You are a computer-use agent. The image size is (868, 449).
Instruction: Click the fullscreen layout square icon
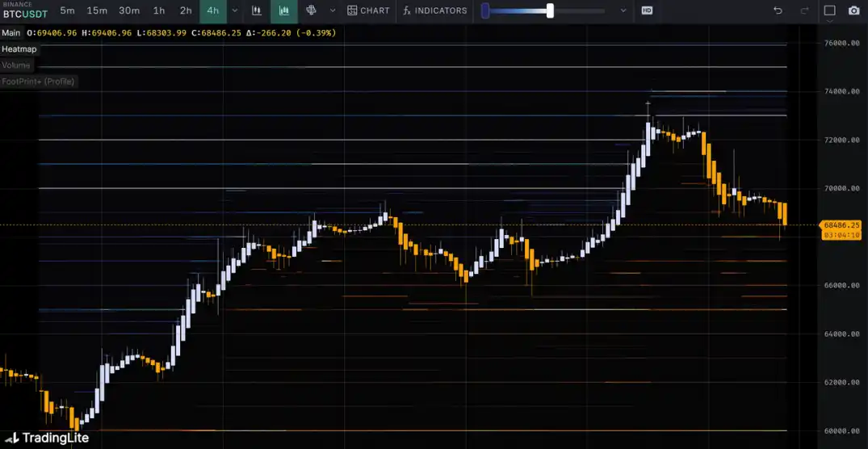829,10
